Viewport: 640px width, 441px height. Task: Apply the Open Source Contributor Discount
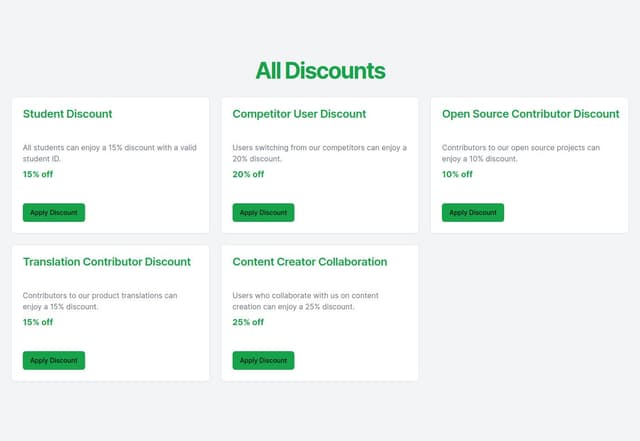472,212
